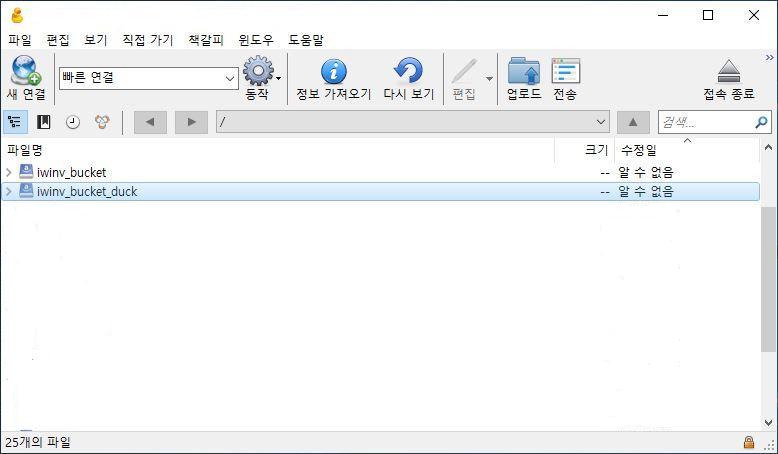The width and height of the screenshot is (778, 454).
Task: Click the iwinv_bucket drive icon
Action: tap(26, 172)
